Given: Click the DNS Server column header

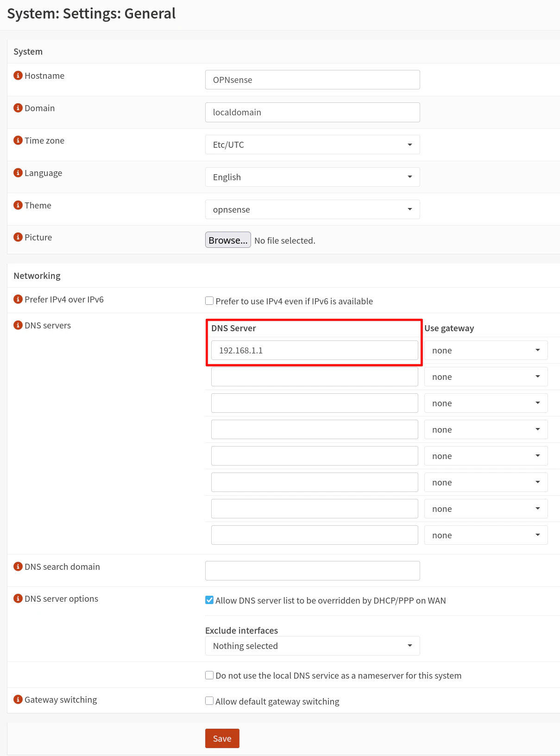Looking at the screenshot, I should point(233,328).
